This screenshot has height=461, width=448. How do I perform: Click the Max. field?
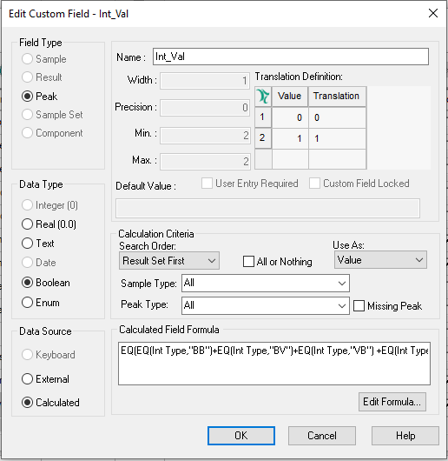[205, 161]
